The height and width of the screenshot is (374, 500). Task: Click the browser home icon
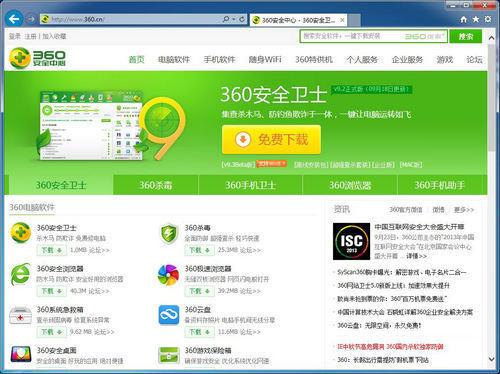pos(464,19)
